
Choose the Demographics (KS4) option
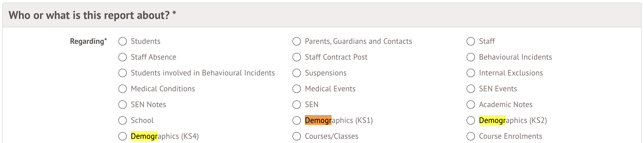coord(123,136)
